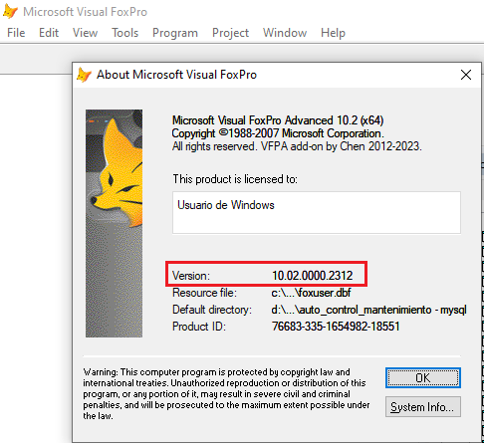Open the Program menu
484x448 pixels.
click(x=175, y=33)
